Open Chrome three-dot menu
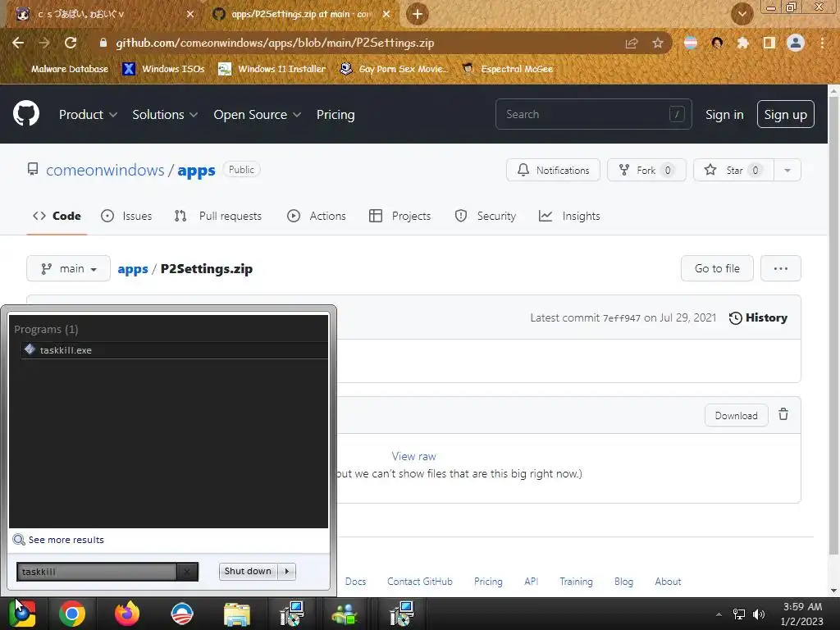840x630 pixels. 822,43
